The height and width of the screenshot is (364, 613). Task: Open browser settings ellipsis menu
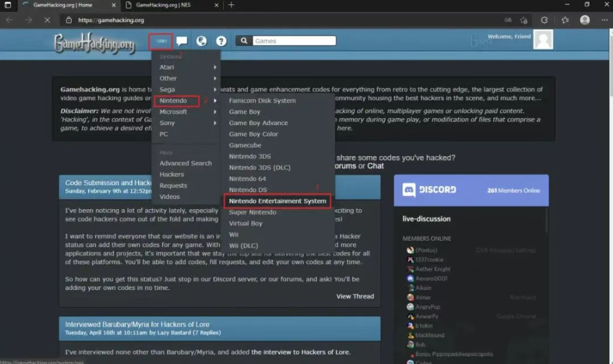pyautogui.click(x=604, y=20)
